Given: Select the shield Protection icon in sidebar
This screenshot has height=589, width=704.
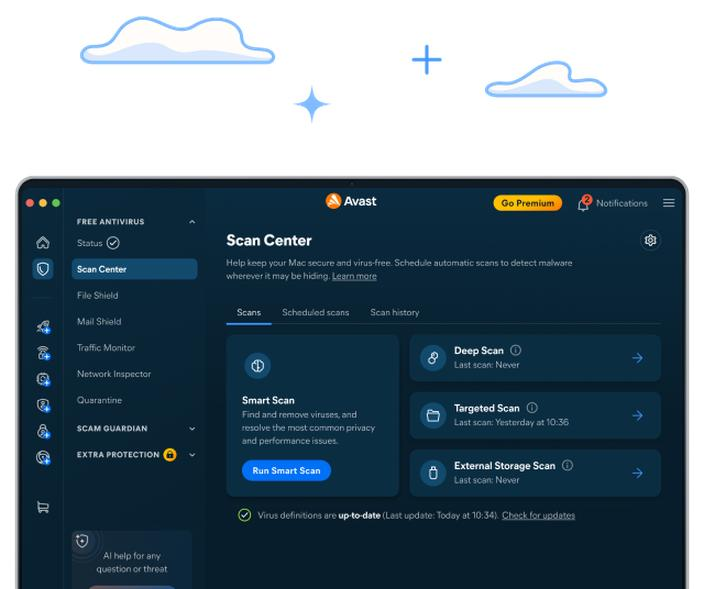Looking at the screenshot, I should coord(43,269).
